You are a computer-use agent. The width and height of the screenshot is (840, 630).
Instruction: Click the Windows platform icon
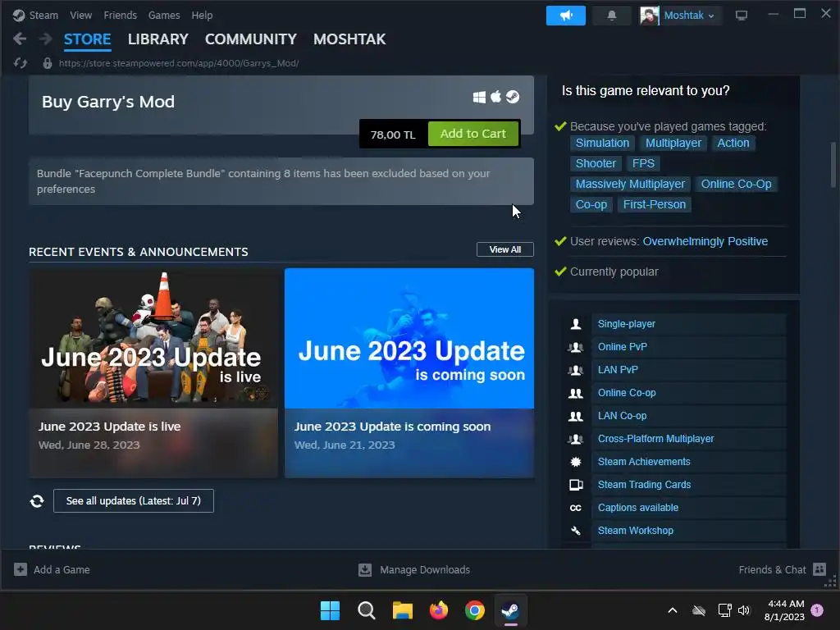tap(479, 97)
